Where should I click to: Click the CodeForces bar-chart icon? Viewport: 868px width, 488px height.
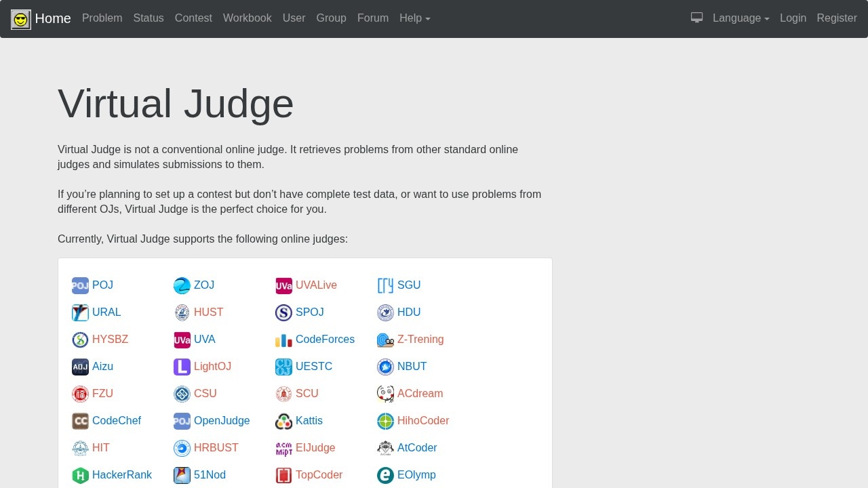283,340
